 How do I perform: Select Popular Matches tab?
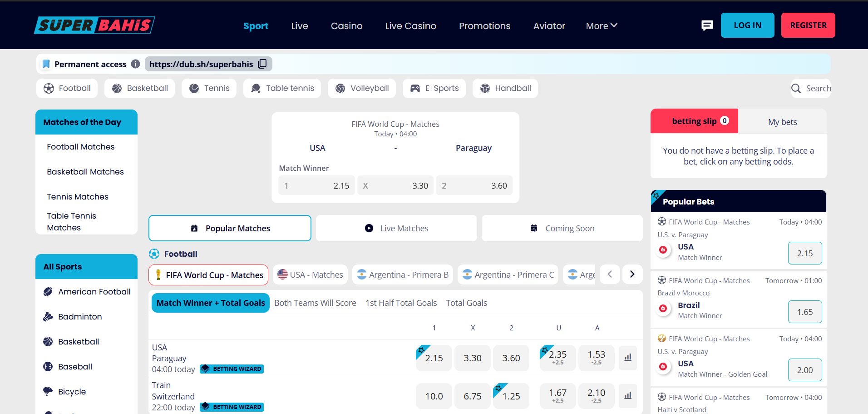point(230,228)
